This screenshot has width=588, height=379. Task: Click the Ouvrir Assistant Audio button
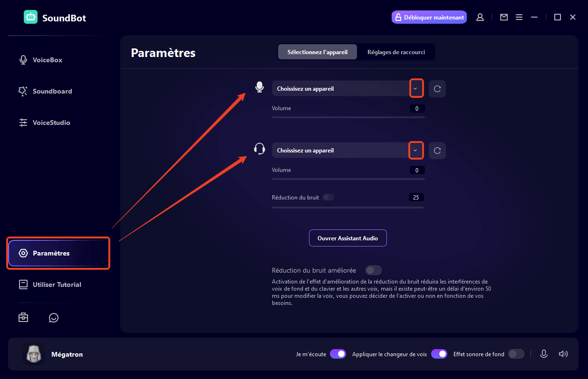[x=347, y=237]
